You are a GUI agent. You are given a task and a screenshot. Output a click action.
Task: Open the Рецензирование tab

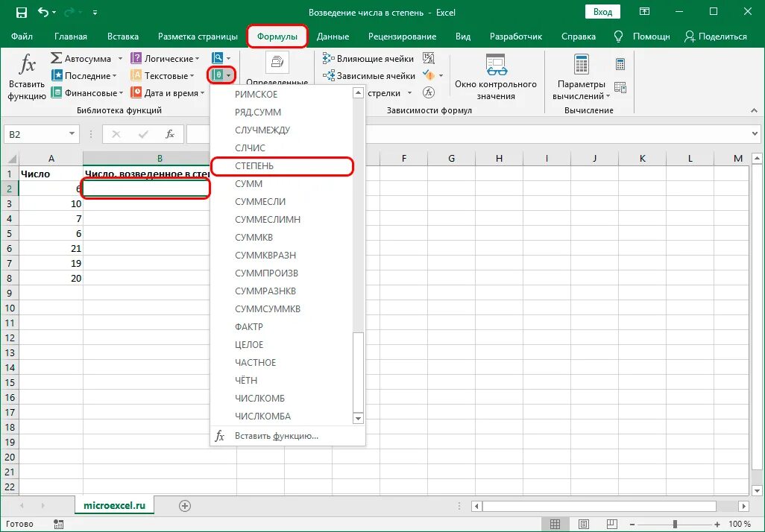pos(402,37)
